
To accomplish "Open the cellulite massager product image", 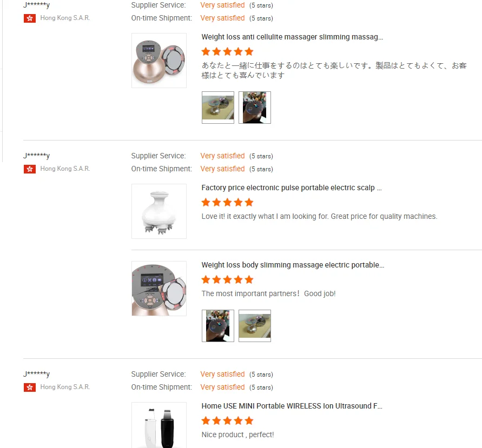I will tap(159, 61).
